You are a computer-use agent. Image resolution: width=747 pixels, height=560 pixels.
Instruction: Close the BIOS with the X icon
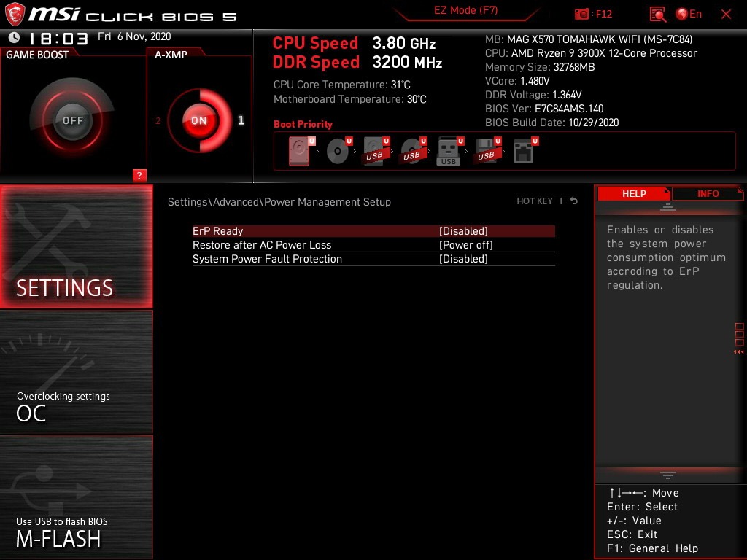[x=726, y=15]
